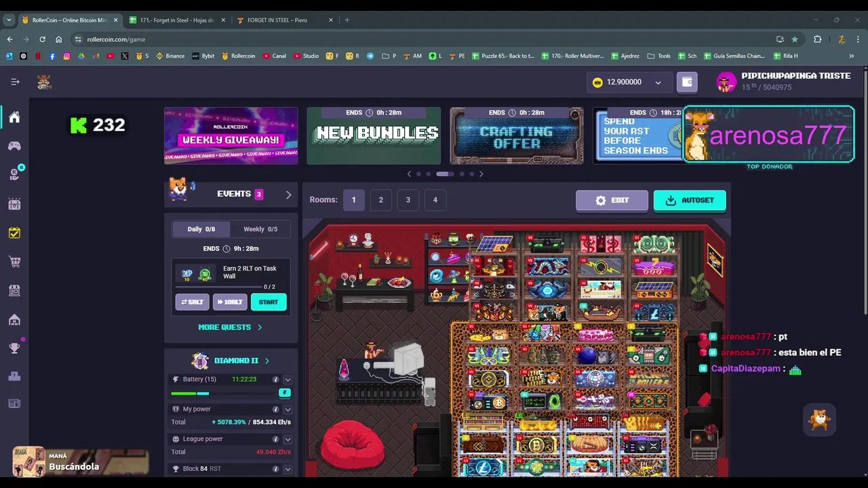Viewport: 868px width, 488px height.
Task: Switch to Forget in Steel Hojas browser tab
Action: coord(178,20)
